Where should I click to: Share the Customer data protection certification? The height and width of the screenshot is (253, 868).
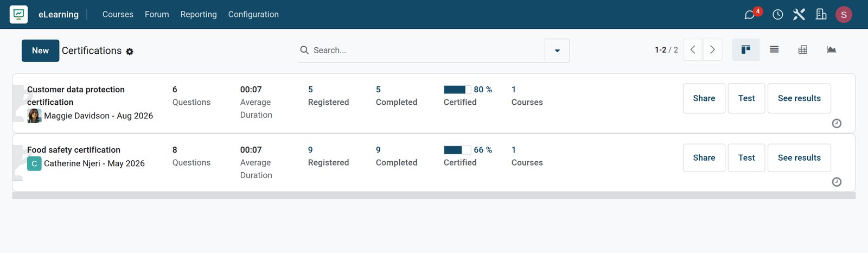click(704, 98)
